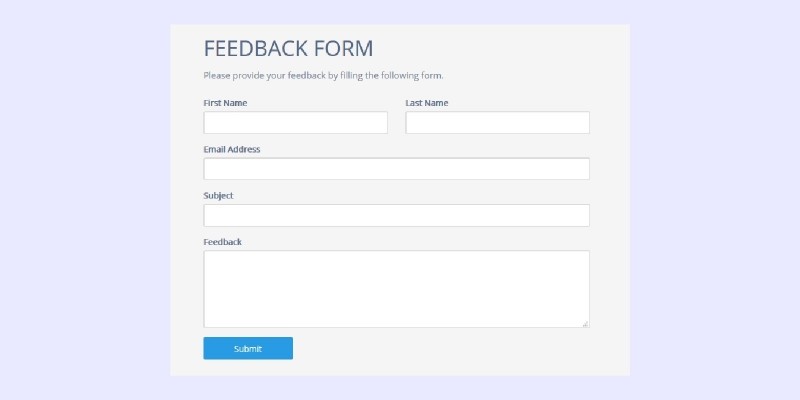Click the "Feedback" label above the textarea

pyautogui.click(x=222, y=242)
